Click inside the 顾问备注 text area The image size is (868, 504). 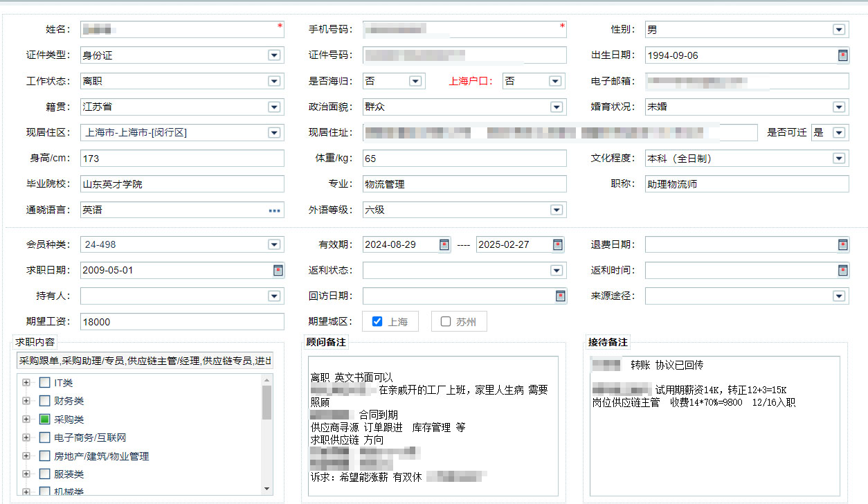tap(433, 426)
